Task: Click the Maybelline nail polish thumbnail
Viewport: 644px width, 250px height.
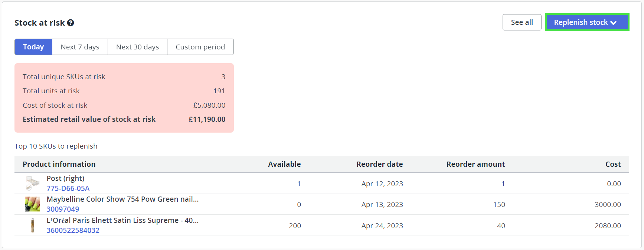Action: 33,204
